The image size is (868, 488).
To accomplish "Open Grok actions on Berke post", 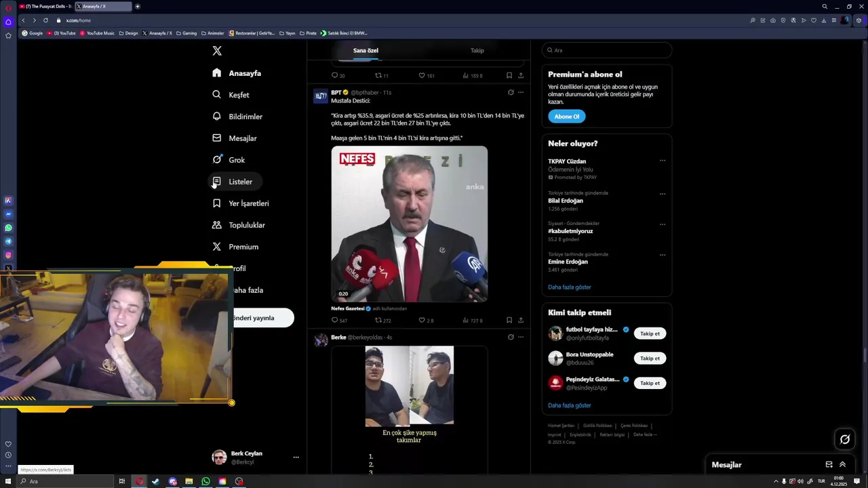I will [x=511, y=337].
